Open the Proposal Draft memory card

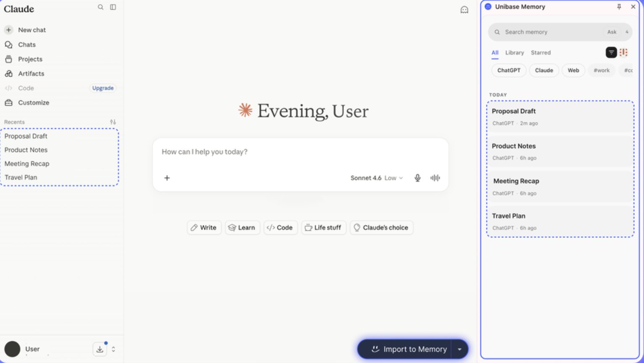coord(560,117)
